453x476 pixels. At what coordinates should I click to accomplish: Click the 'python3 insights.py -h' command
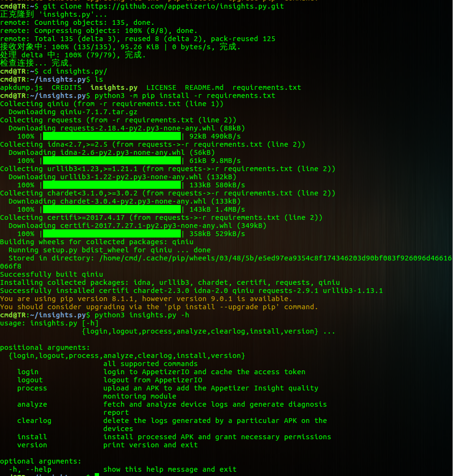[142, 315]
